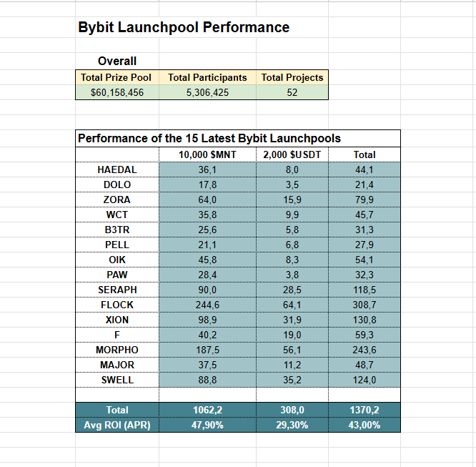Image resolution: width=476 pixels, height=467 pixels.
Task: Click F's USDT value 19,0
Action: pos(292,335)
